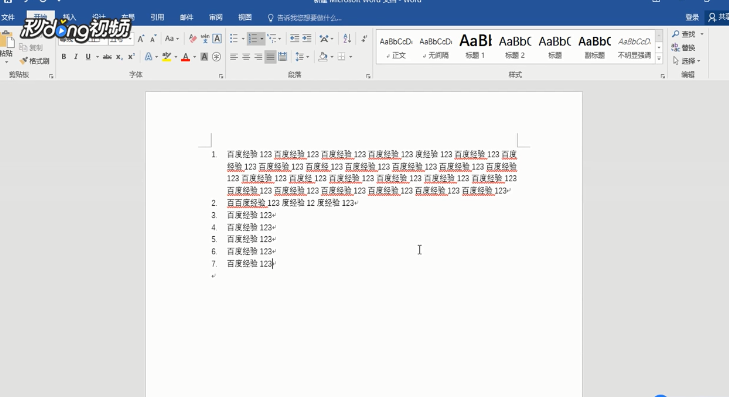The width and height of the screenshot is (729, 397).
Task: Apply yellow text highlight color
Action: pos(166,57)
